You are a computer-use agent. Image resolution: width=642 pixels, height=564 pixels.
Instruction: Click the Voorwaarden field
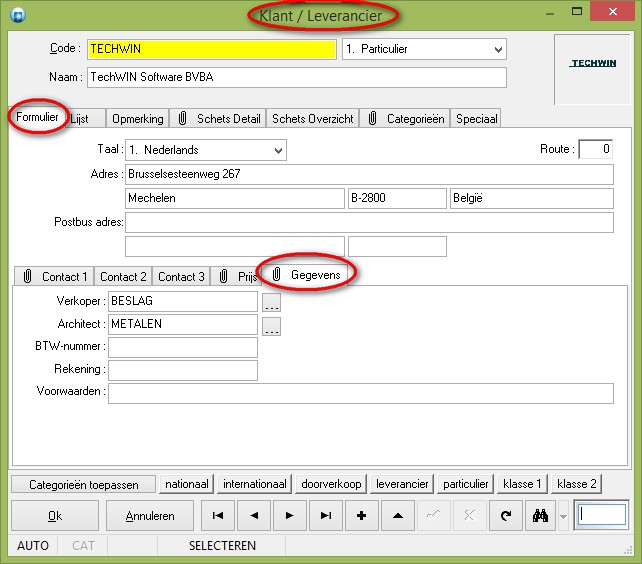click(x=361, y=393)
